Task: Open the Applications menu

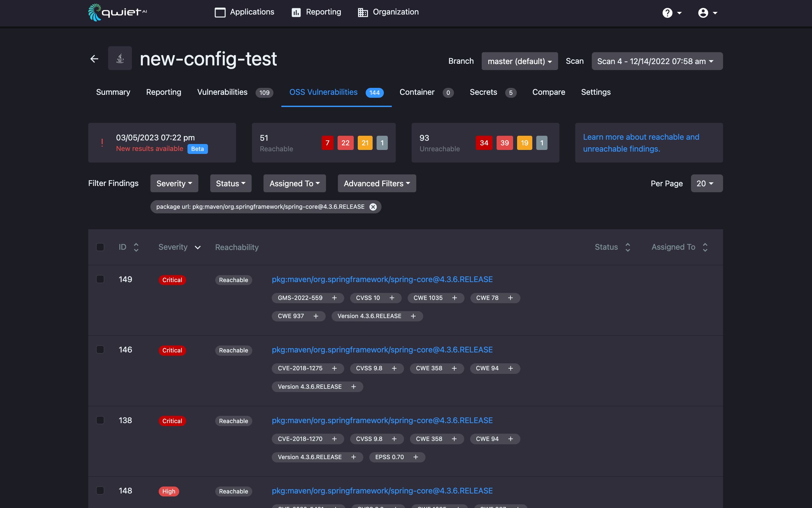Action: (244, 12)
